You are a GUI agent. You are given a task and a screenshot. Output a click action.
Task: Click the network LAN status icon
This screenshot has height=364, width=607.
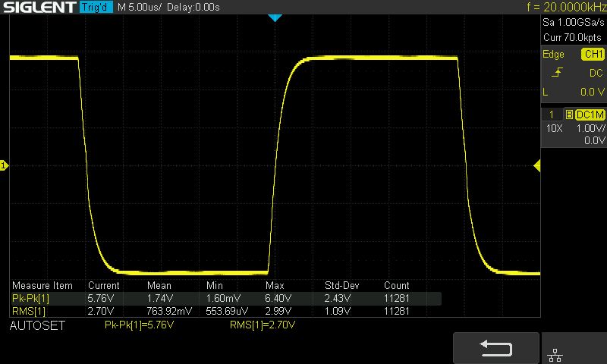tap(555, 355)
